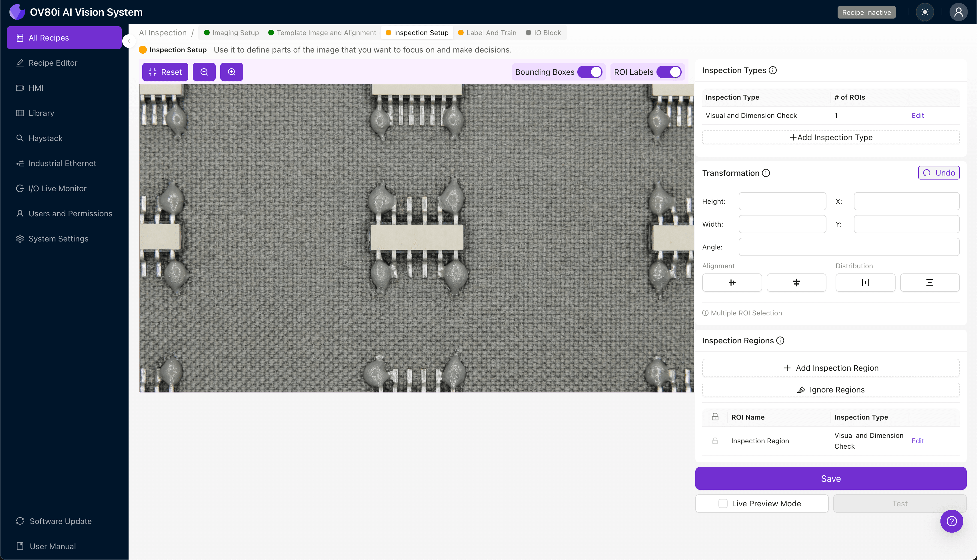The height and width of the screenshot is (560, 977).
Task: Click the vertical distribution icon
Action: (x=929, y=283)
